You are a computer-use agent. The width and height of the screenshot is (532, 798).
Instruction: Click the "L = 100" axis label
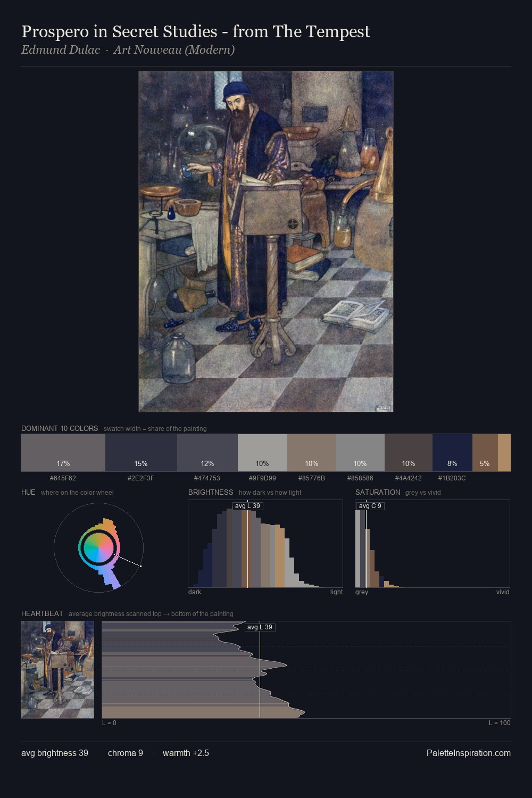500,723
